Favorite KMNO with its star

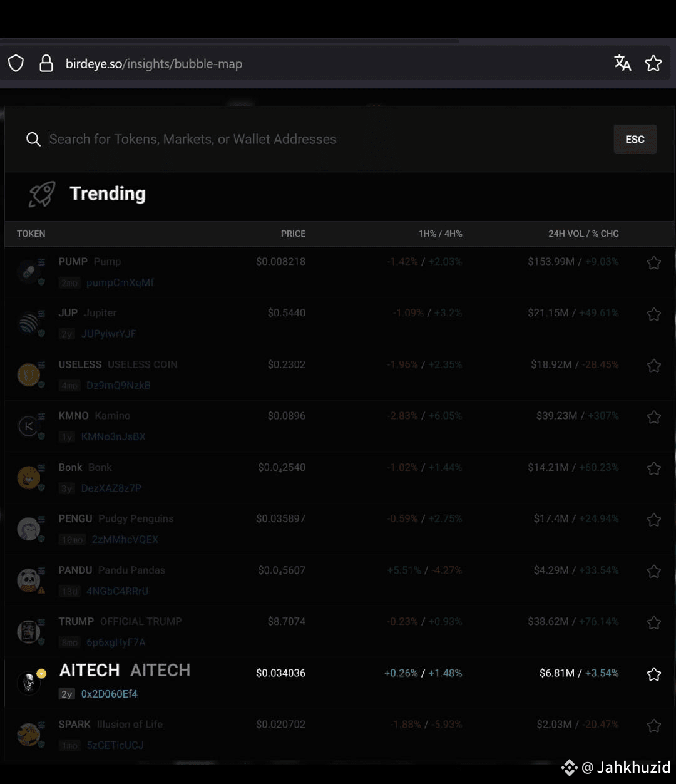point(654,417)
